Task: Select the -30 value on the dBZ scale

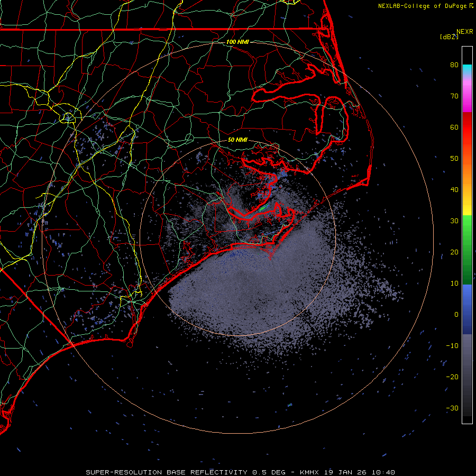Action: coord(452,409)
